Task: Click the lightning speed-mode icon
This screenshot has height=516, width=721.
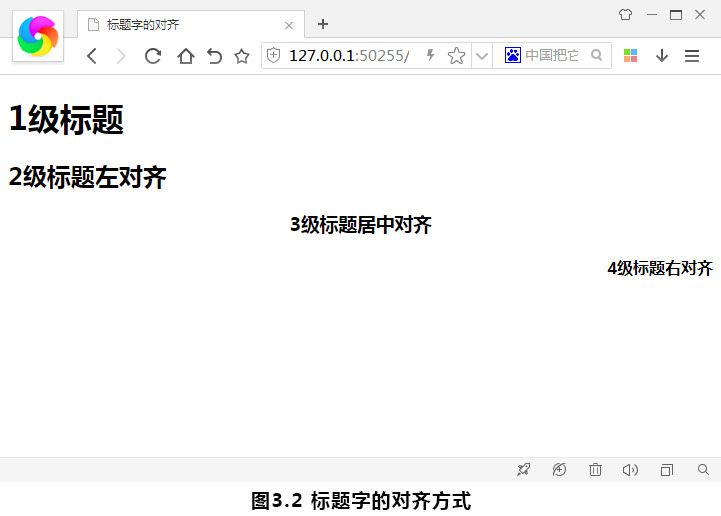Action: [x=430, y=55]
